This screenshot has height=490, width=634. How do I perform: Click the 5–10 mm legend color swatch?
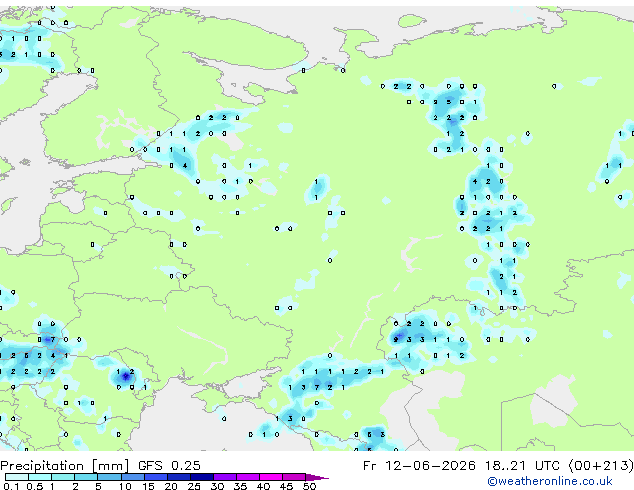[x=109, y=477]
